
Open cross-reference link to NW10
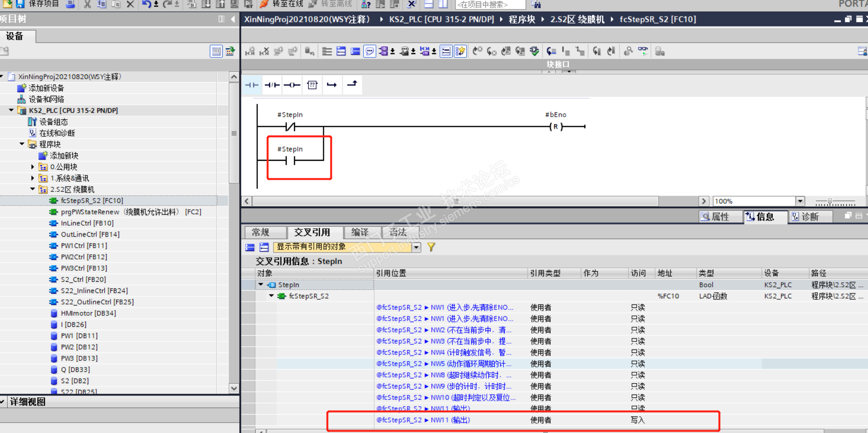click(x=446, y=397)
